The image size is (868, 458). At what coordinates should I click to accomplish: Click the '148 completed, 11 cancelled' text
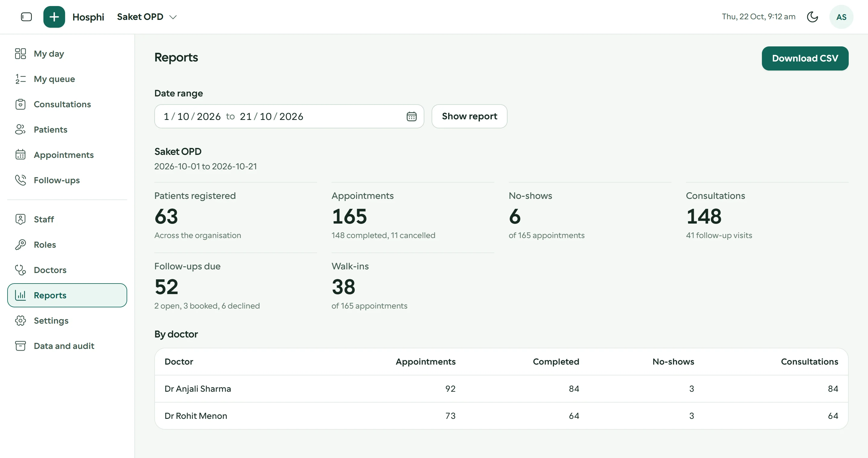click(383, 235)
